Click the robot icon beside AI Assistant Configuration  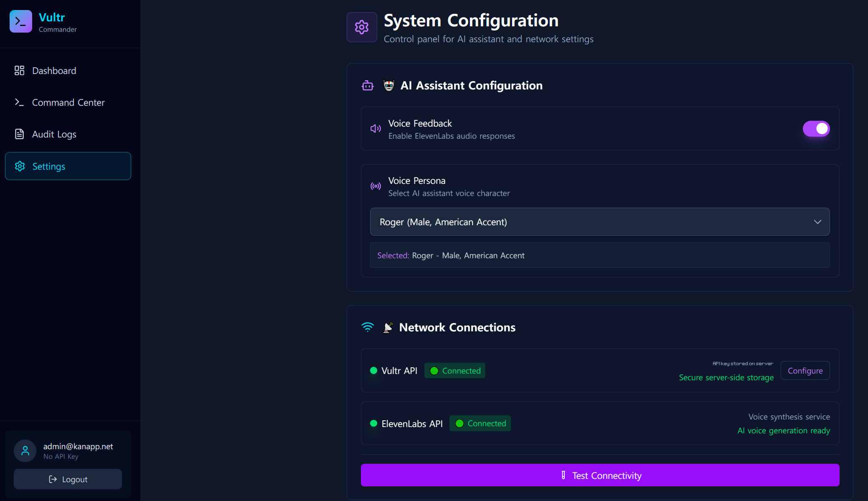pos(368,86)
